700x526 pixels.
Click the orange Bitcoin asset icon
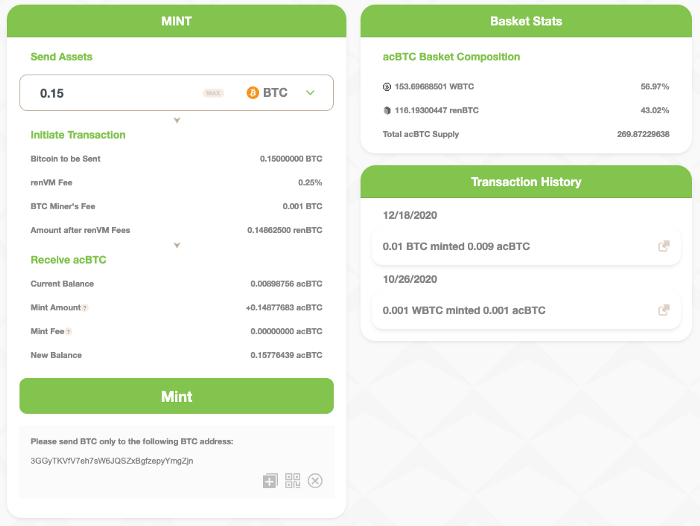pos(253,93)
